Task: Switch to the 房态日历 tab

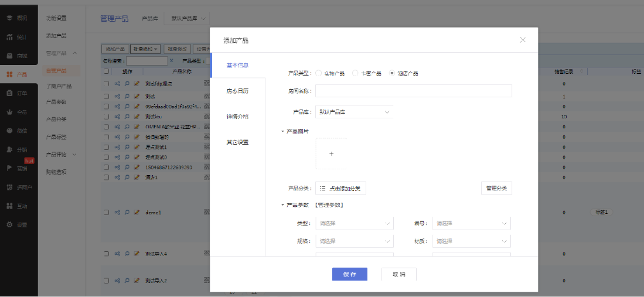Action: coord(237,91)
